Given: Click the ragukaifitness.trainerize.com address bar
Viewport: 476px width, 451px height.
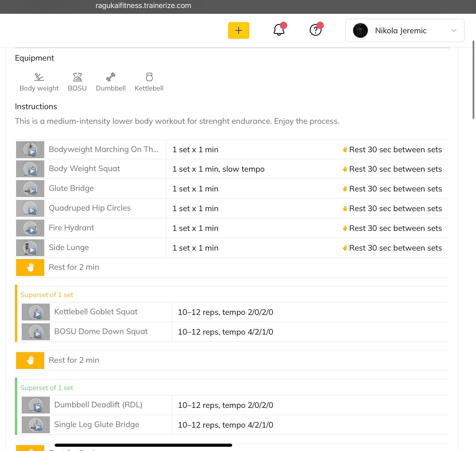Looking at the screenshot, I should [x=143, y=6].
